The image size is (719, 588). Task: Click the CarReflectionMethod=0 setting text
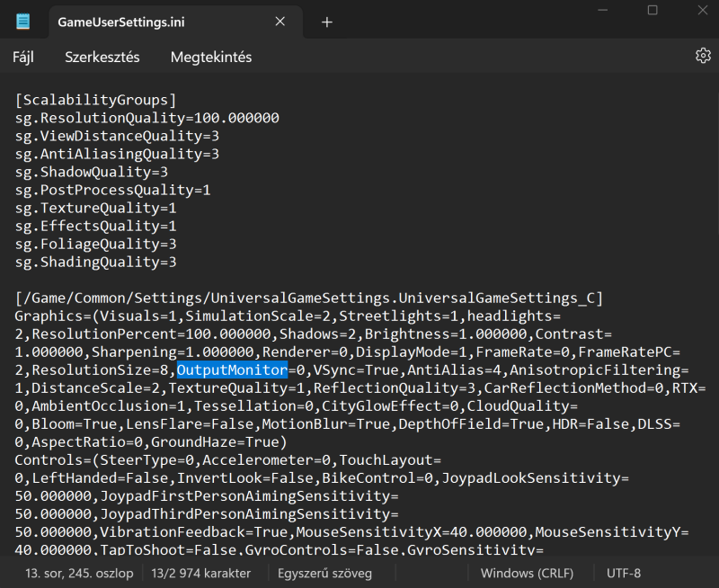tap(573, 388)
